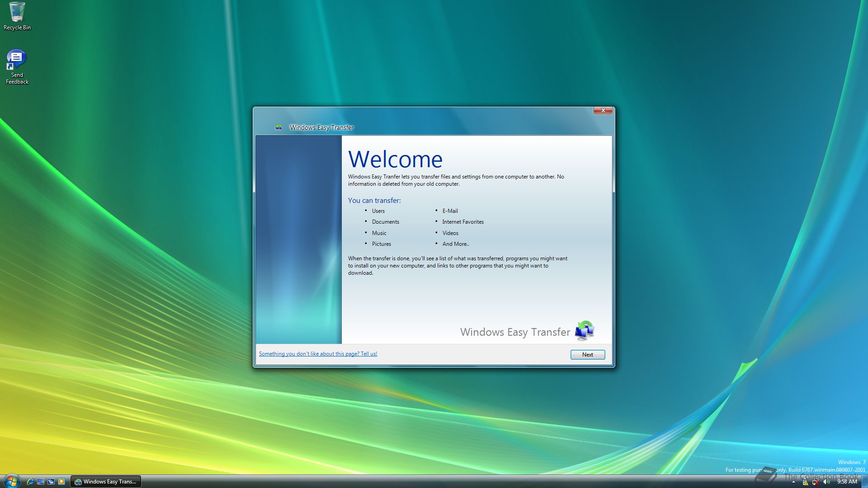
Task: Open the 'Something you don't like' feedback link
Action: tap(318, 354)
